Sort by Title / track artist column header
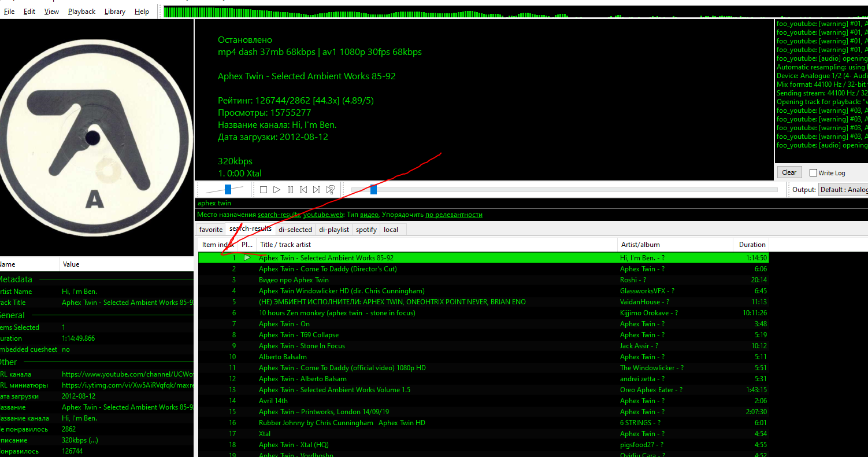Viewport: 868px width, 457px height. click(436, 245)
